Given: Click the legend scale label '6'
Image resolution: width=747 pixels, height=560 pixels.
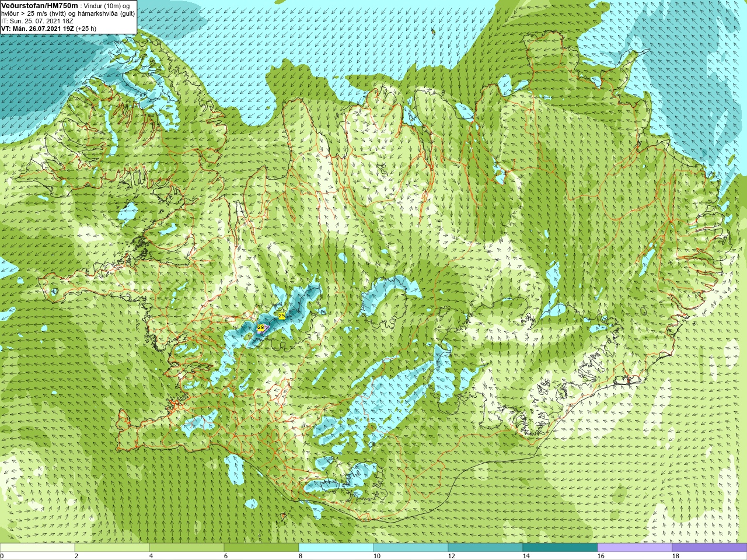Looking at the screenshot, I should click(226, 556).
